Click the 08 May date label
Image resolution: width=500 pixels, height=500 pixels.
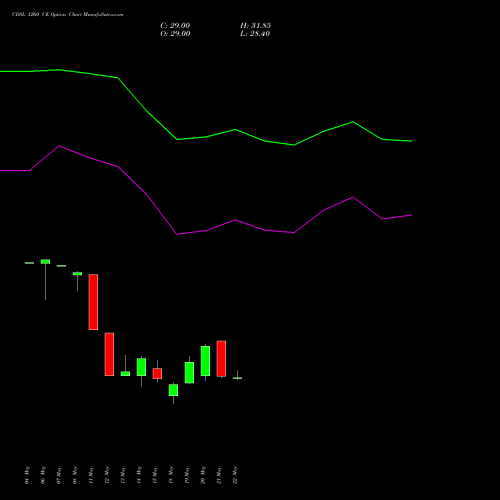tap(75, 475)
